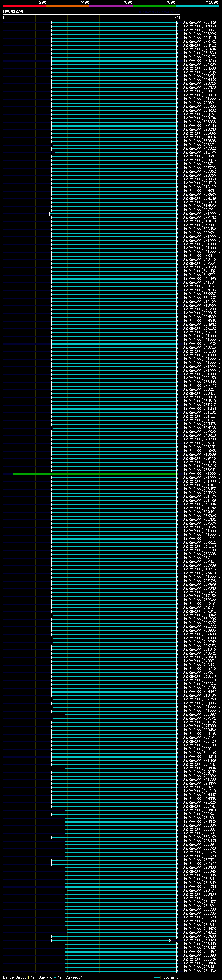
Task: Select hit label UniRef100_C8V111
Action: click(199, 558)
